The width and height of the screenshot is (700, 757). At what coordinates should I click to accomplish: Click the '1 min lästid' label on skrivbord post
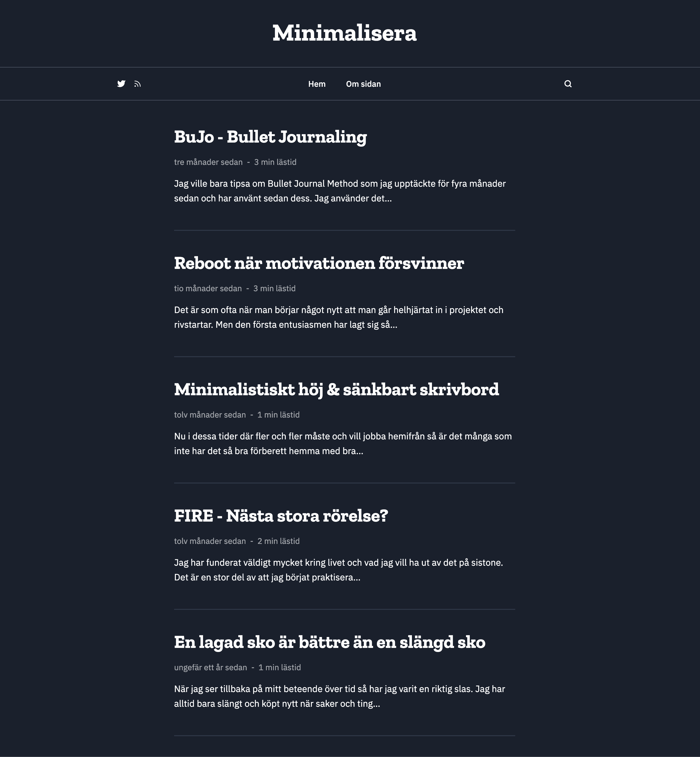[278, 415]
